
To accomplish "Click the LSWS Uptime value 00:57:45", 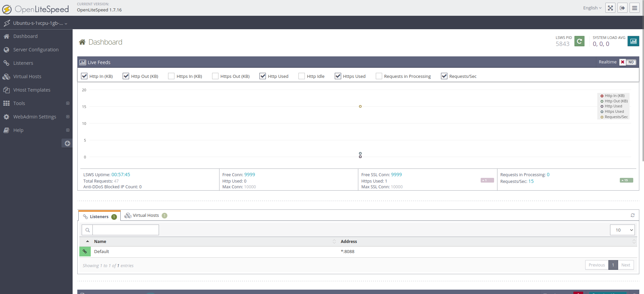I will click(x=121, y=175).
